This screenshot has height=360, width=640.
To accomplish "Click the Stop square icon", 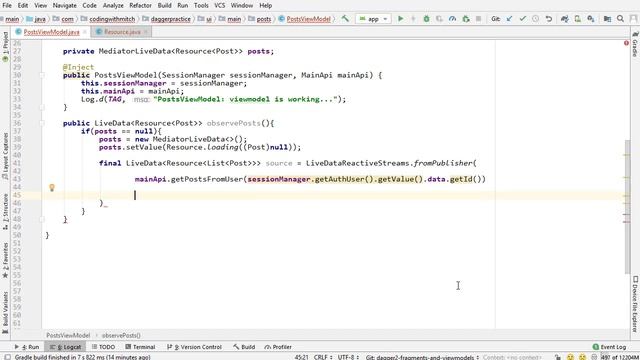I will point(478,19).
